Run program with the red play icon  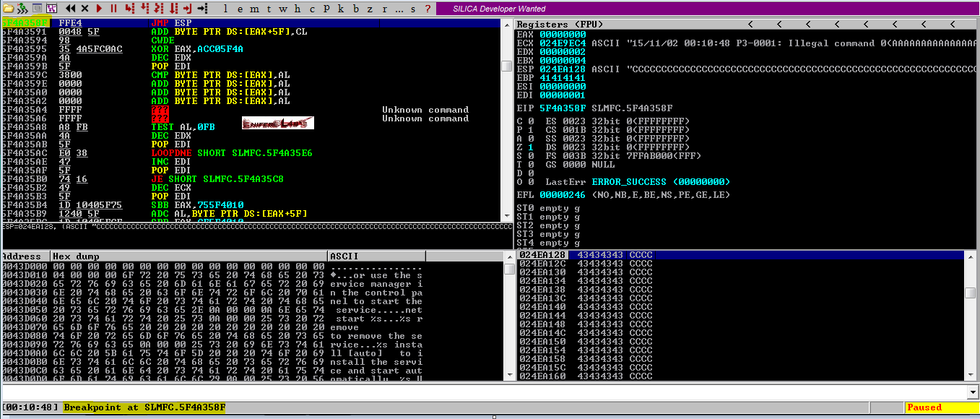click(x=99, y=8)
